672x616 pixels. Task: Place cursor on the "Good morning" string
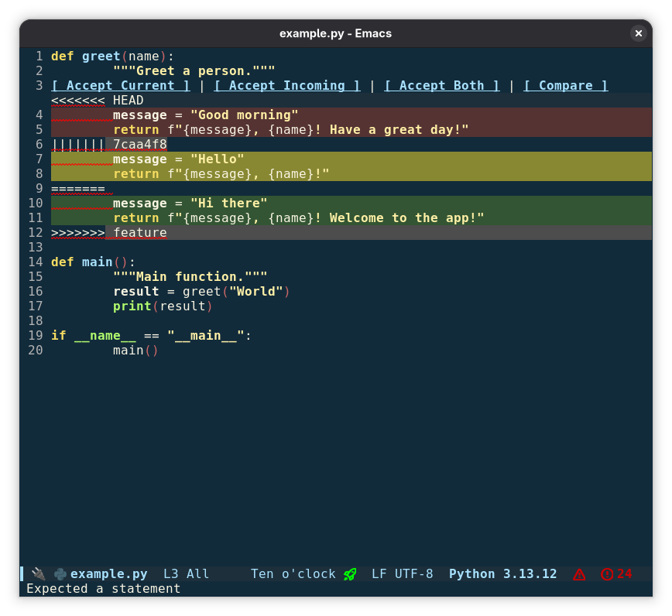coord(244,115)
